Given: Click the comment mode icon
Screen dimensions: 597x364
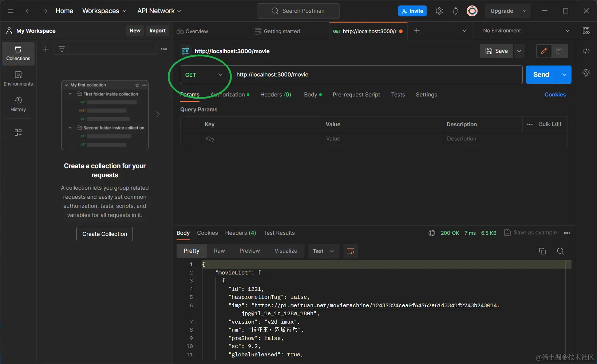Looking at the screenshot, I should point(559,51).
